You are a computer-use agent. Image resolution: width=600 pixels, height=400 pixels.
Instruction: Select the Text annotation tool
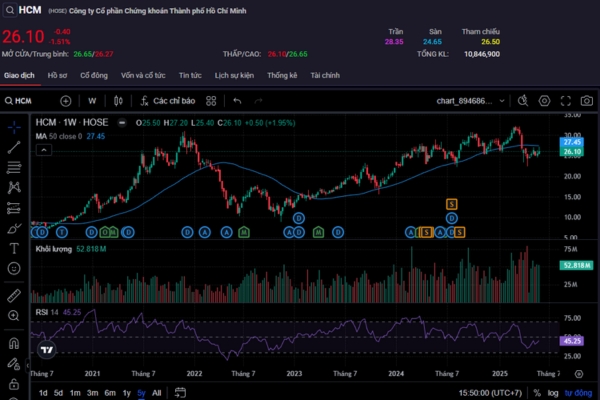[x=14, y=248]
